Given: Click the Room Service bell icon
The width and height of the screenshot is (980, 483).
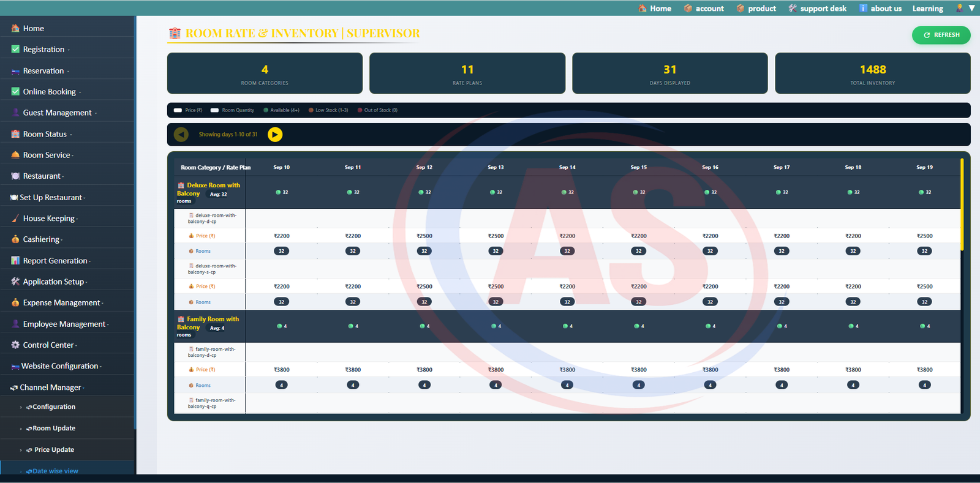Looking at the screenshot, I should point(15,155).
